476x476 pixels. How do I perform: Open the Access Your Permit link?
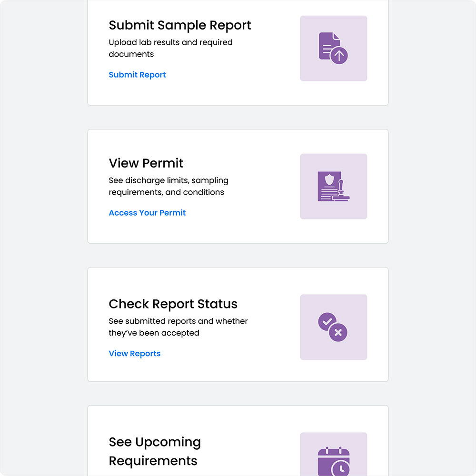click(147, 213)
